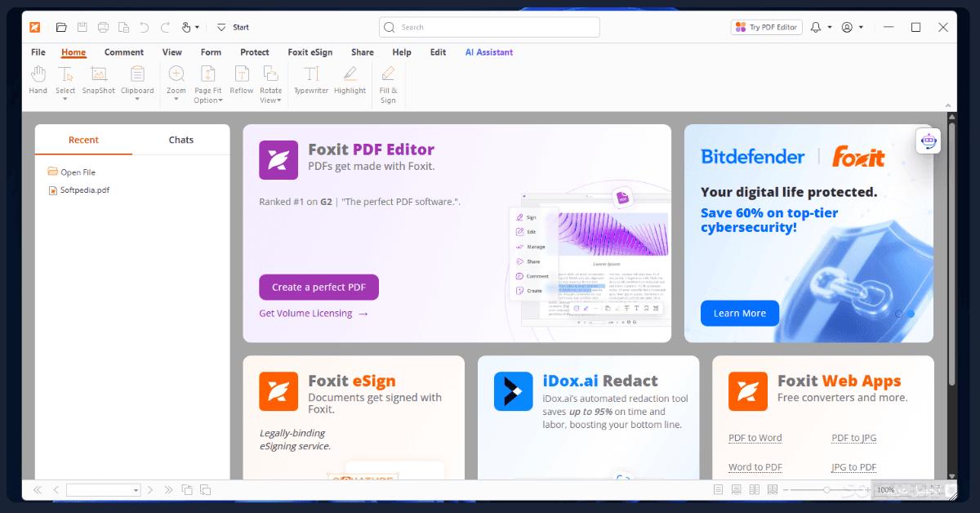
Task: Click the Select tool icon
Action: pyautogui.click(x=65, y=74)
